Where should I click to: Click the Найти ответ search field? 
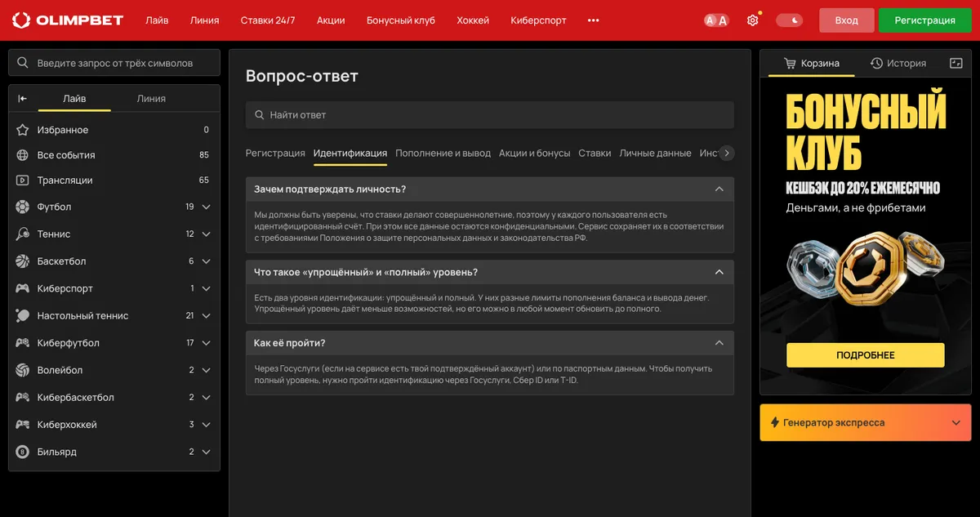pos(490,115)
